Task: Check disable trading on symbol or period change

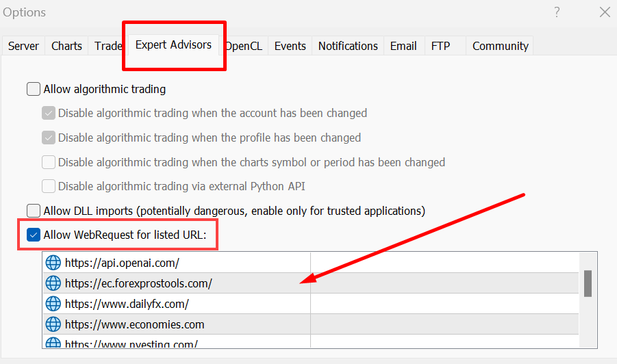Action: tap(49, 162)
